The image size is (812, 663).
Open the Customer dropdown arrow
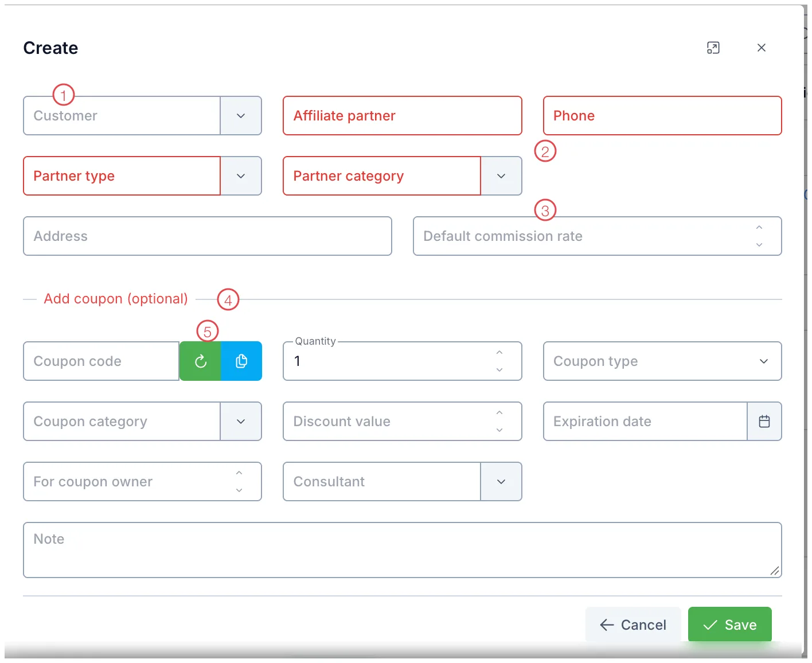(x=241, y=116)
